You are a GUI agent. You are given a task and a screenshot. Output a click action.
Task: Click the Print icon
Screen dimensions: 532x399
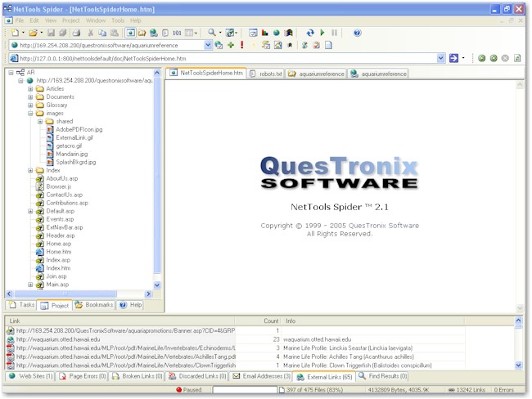click(77, 33)
